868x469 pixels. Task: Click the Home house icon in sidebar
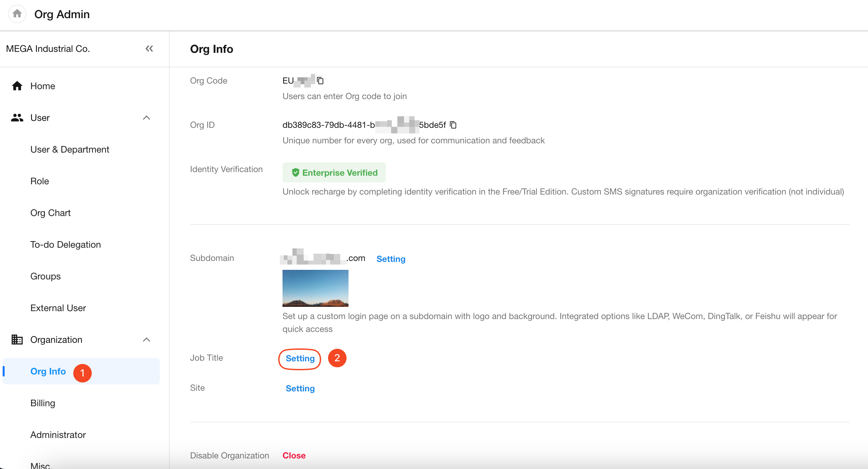point(17,86)
